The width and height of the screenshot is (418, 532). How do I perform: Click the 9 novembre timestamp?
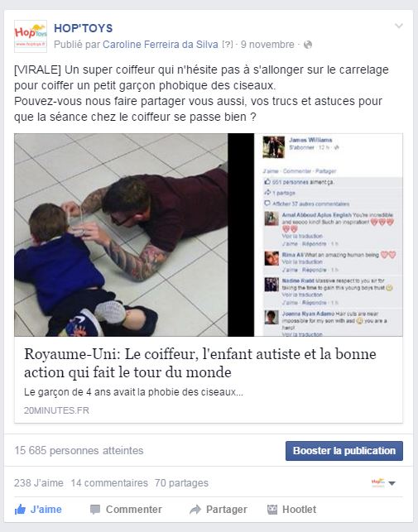click(267, 45)
